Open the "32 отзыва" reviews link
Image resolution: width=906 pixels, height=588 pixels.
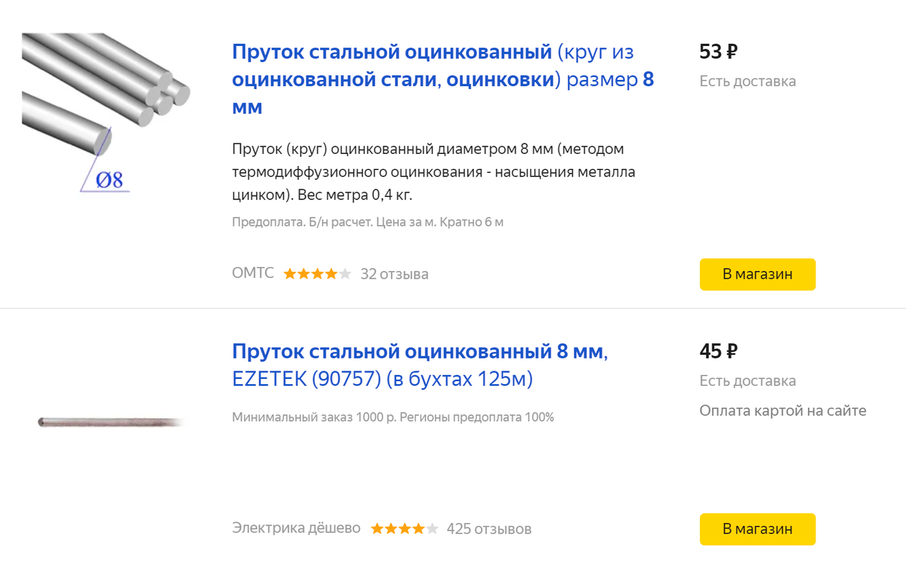(394, 274)
